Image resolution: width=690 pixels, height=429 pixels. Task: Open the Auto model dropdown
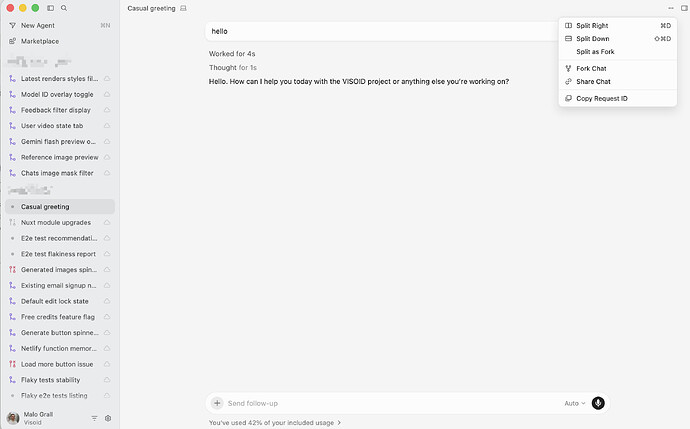click(575, 403)
